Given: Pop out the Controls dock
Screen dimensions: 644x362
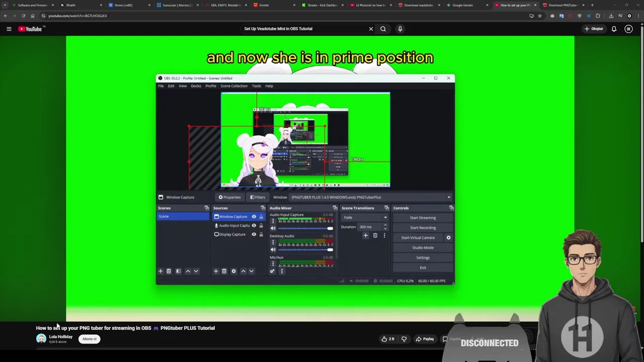Looking at the screenshot, I should click(x=451, y=208).
